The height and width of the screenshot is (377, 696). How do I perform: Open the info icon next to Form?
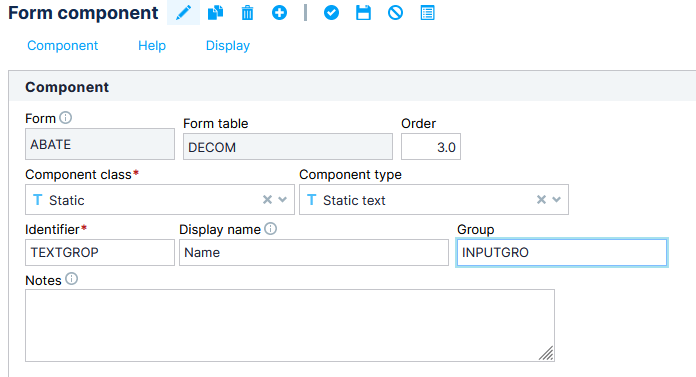(66, 118)
